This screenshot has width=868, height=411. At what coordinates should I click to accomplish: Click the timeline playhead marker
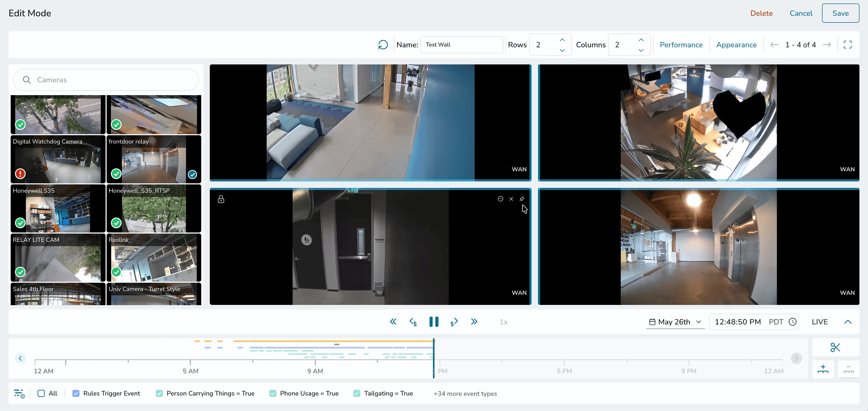434,358
